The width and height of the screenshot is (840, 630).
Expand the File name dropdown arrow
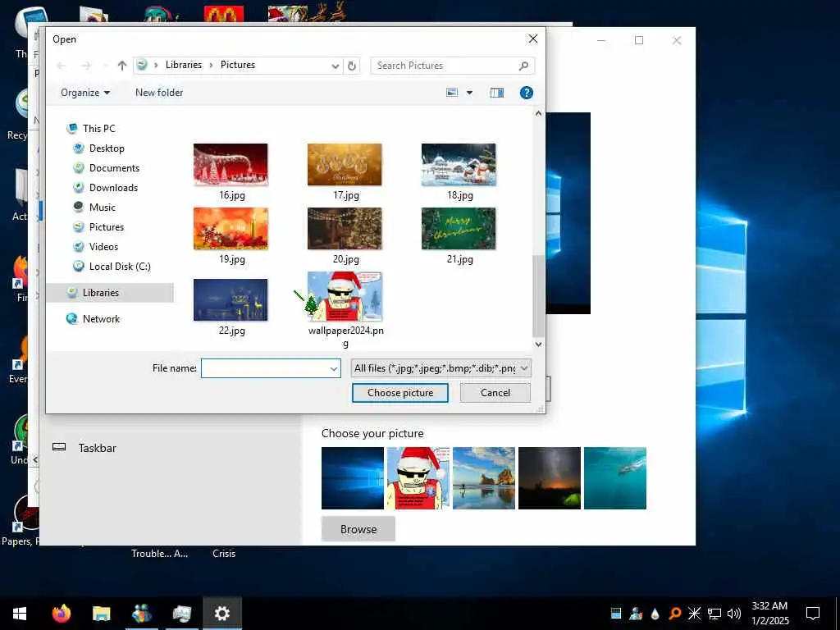[334, 368]
